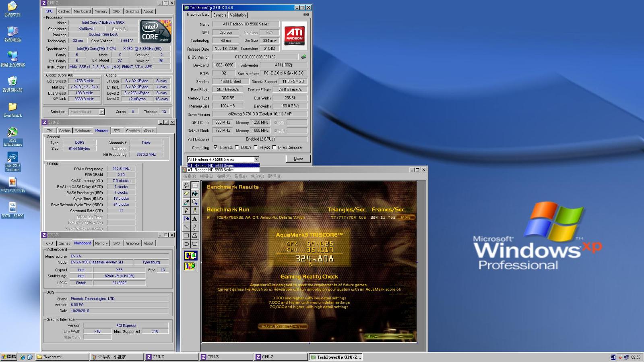Image resolution: width=644 pixels, height=362 pixels.
Task: Launch Internet Explorer from the quick launch bar
Action: tap(23, 357)
